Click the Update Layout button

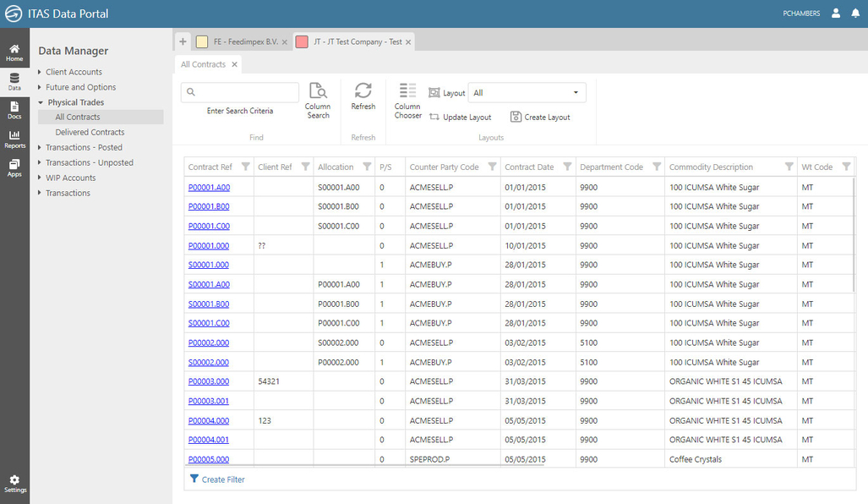(461, 118)
